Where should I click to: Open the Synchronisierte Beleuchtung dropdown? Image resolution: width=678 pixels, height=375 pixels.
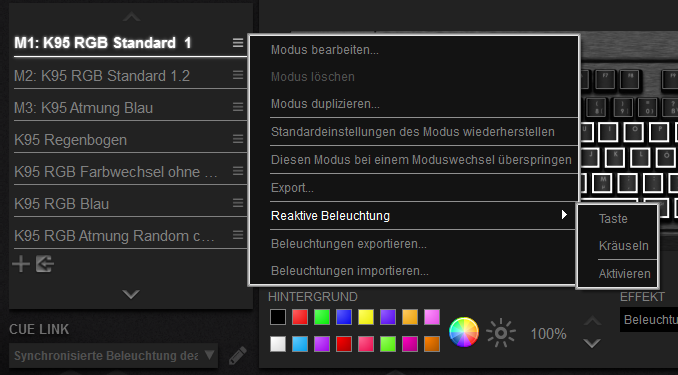pos(113,356)
